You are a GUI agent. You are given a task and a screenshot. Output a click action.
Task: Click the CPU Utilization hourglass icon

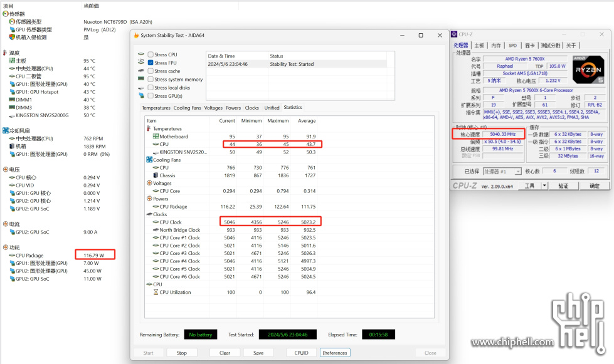[156, 292]
